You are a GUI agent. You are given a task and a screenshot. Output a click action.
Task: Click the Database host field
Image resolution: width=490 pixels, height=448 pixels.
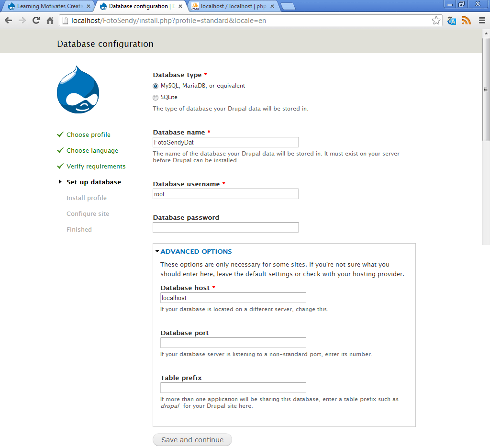[x=233, y=298]
